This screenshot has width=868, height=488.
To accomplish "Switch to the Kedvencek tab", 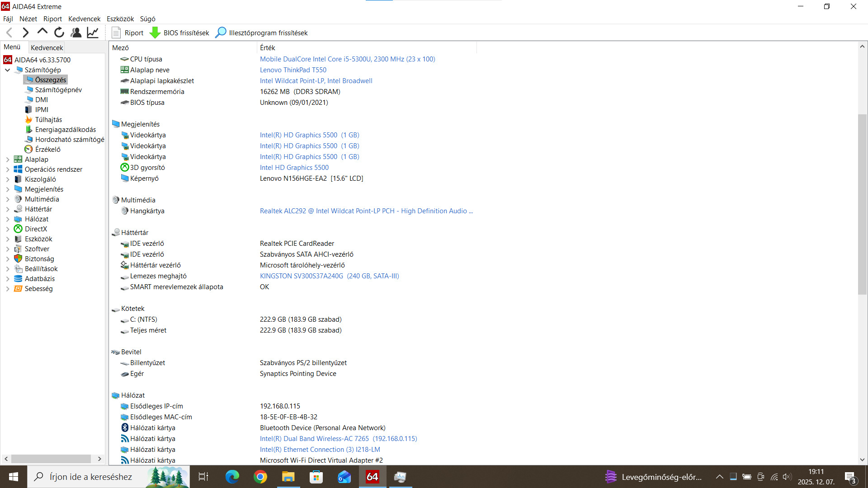I will tap(47, 47).
